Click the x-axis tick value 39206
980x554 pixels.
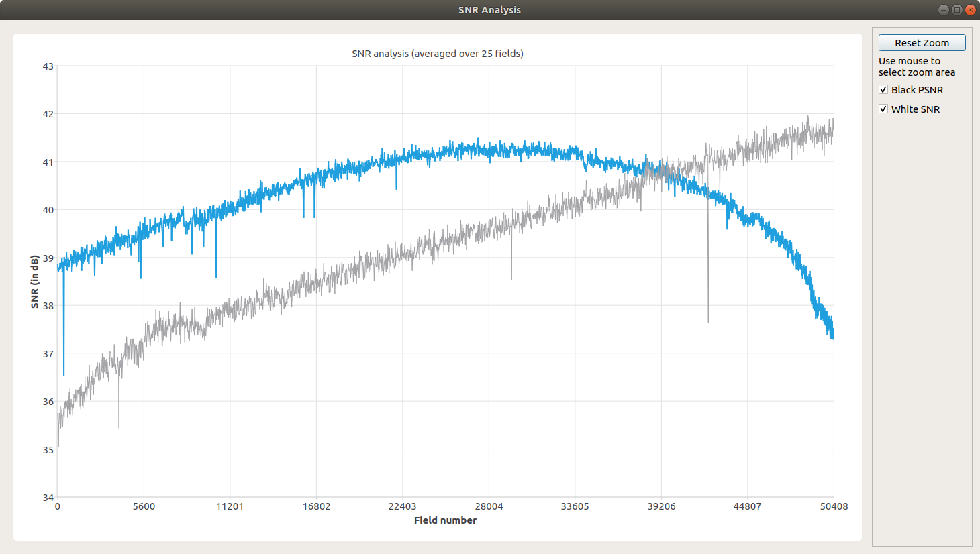661,506
